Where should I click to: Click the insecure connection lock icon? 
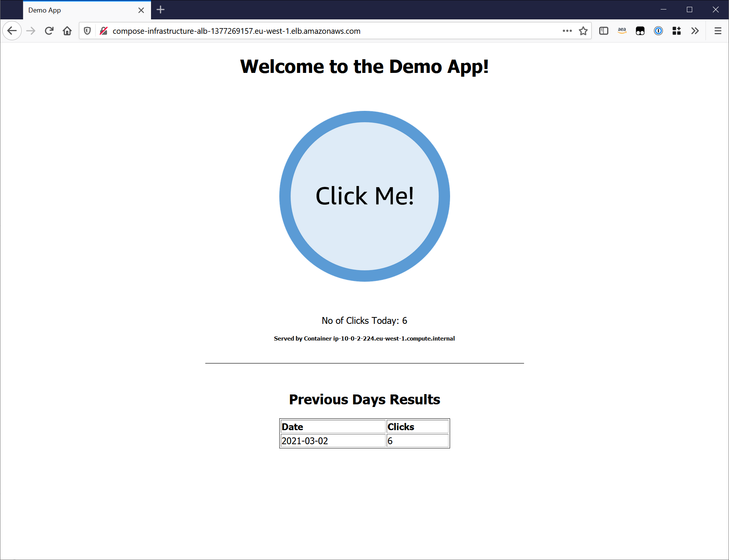(x=103, y=31)
